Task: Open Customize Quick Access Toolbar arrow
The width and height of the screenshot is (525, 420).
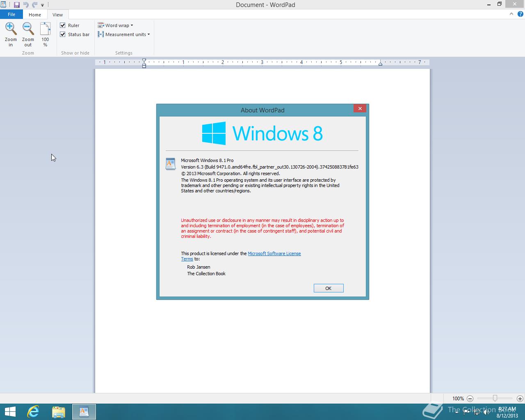Action: (x=42, y=5)
